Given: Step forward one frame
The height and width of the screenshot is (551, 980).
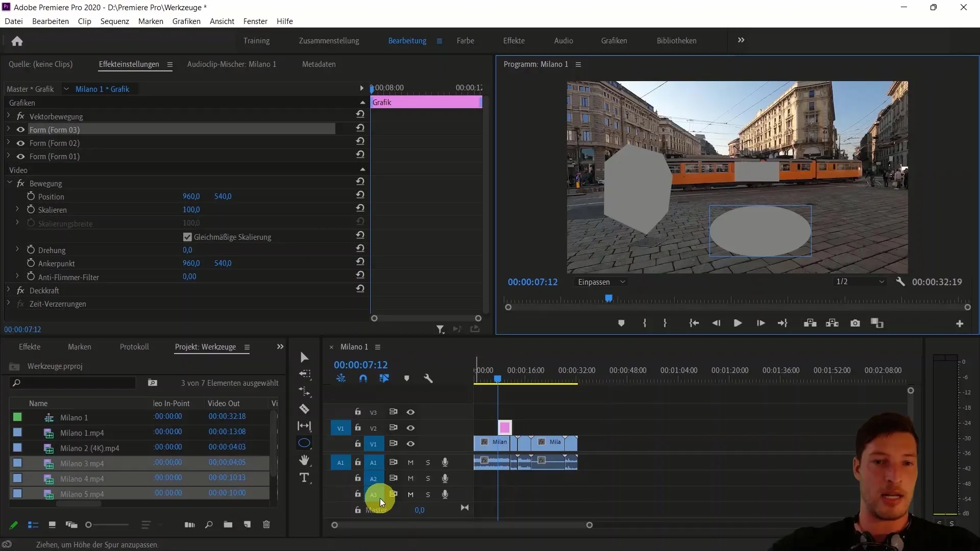Looking at the screenshot, I should [x=761, y=323].
